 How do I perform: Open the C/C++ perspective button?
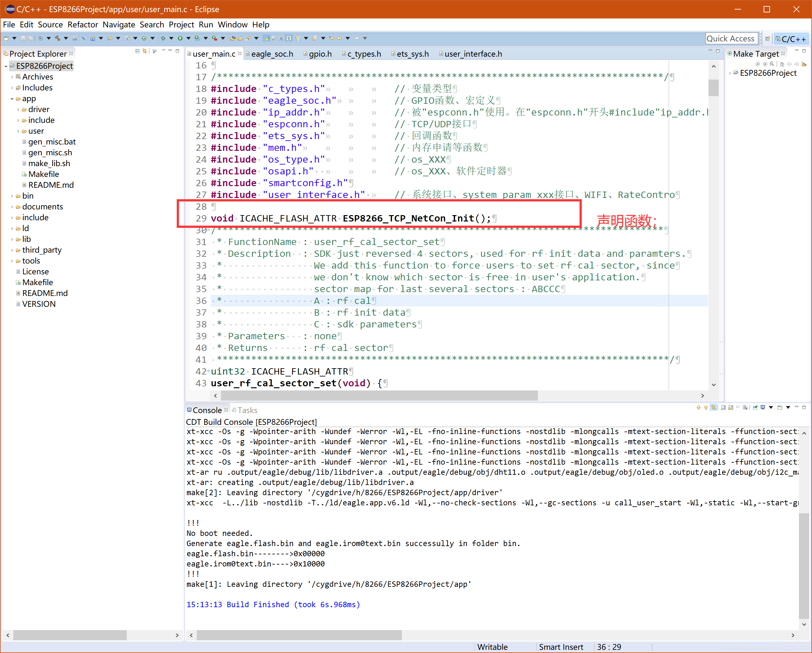792,39
